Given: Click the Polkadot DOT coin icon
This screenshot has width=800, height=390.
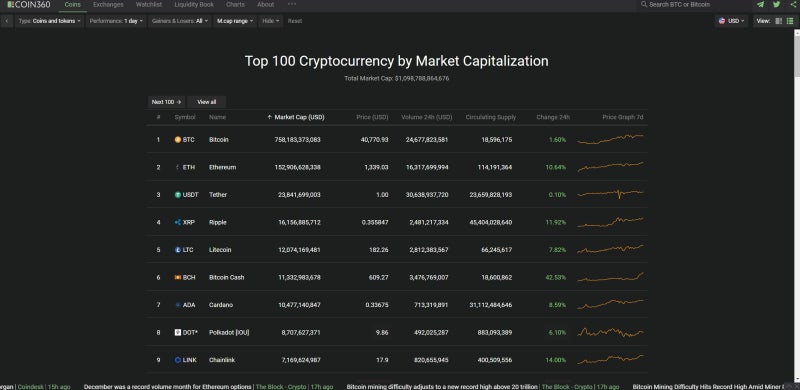Looking at the screenshot, I should tap(178, 332).
